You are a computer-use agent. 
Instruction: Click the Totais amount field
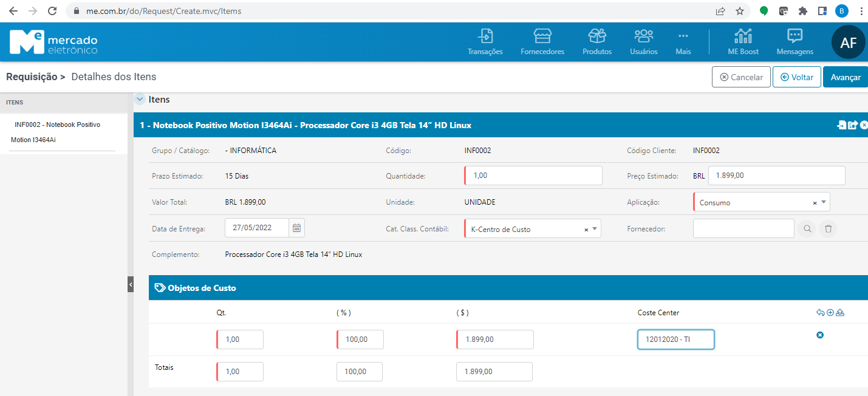tap(494, 372)
